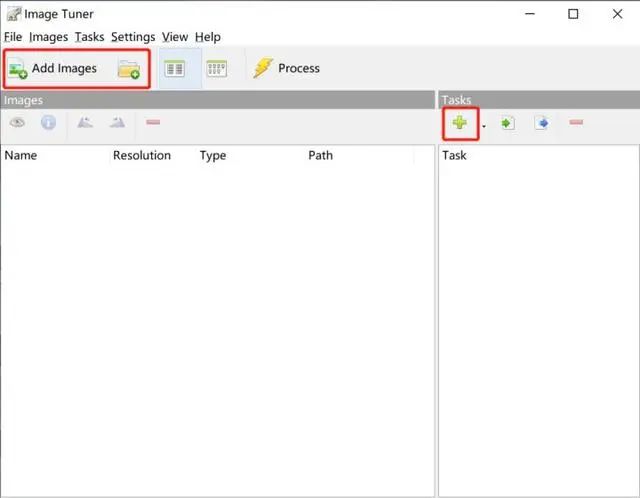Click the add folder icon
640x498 pixels.
click(x=129, y=69)
